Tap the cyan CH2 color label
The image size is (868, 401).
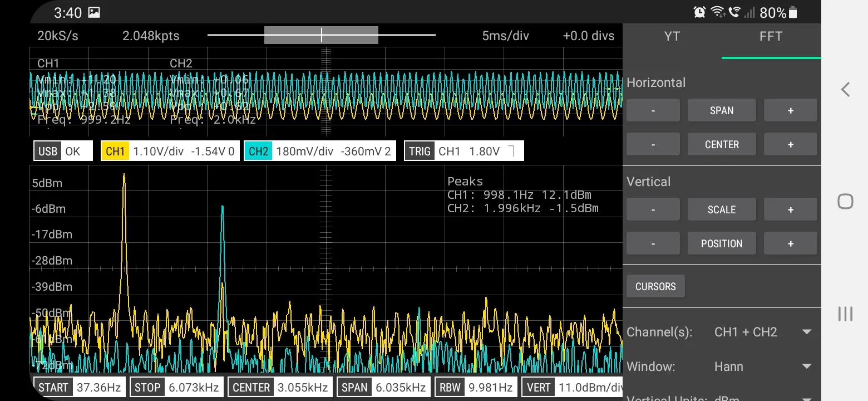click(x=258, y=151)
